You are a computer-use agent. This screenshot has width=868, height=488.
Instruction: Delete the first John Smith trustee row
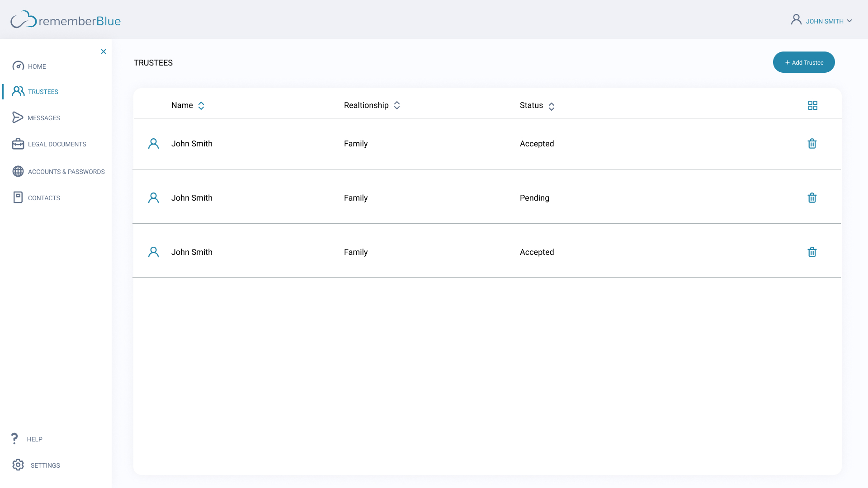tap(812, 144)
